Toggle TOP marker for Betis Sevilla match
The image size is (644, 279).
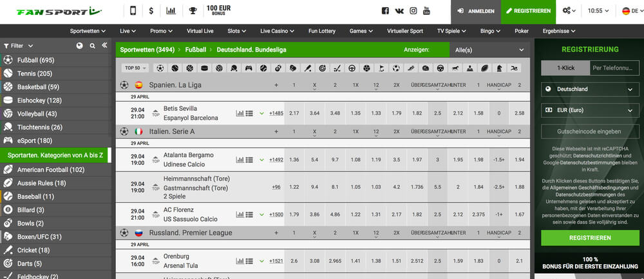[x=155, y=113]
